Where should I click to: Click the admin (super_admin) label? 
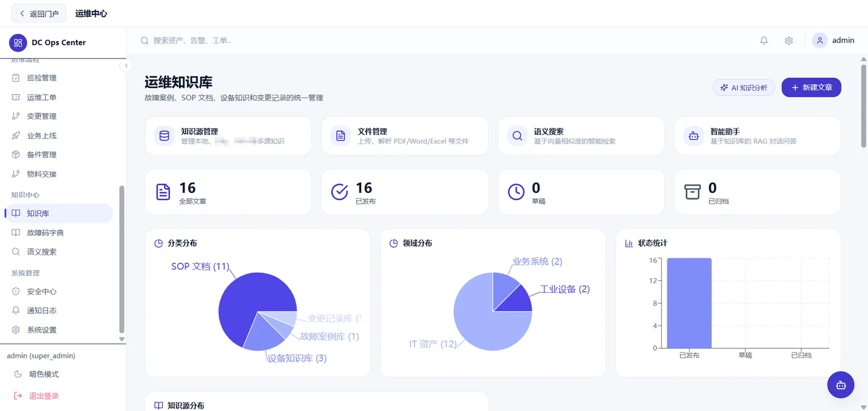tap(41, 356)
